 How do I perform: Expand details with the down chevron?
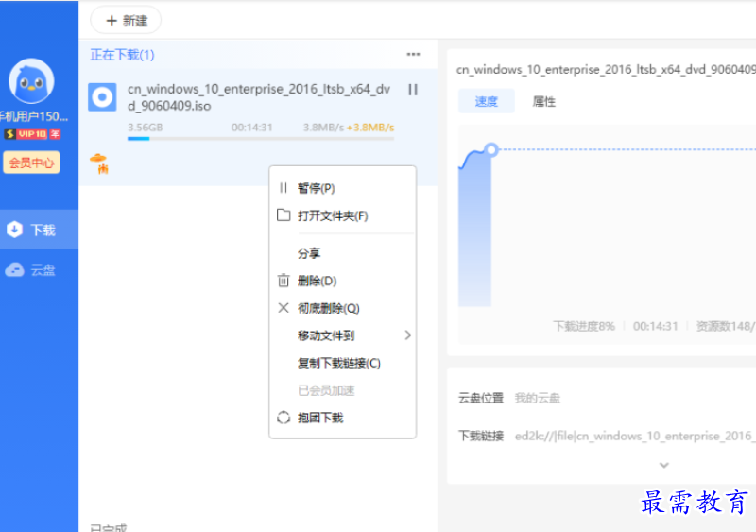[664, 465]
